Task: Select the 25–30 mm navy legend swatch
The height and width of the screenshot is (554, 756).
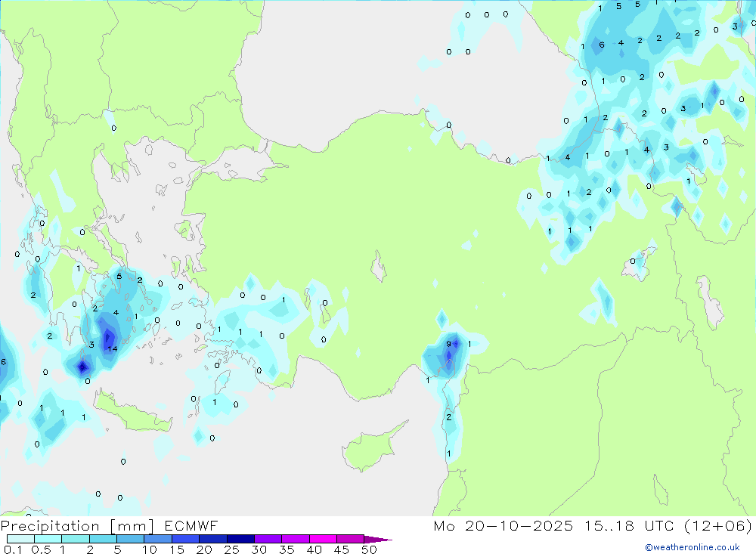Action: (240, 539)
